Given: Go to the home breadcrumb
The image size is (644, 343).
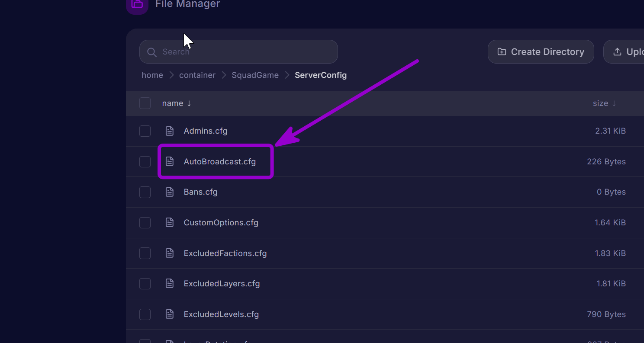Looking at the screenshot, I should point(152,75).
